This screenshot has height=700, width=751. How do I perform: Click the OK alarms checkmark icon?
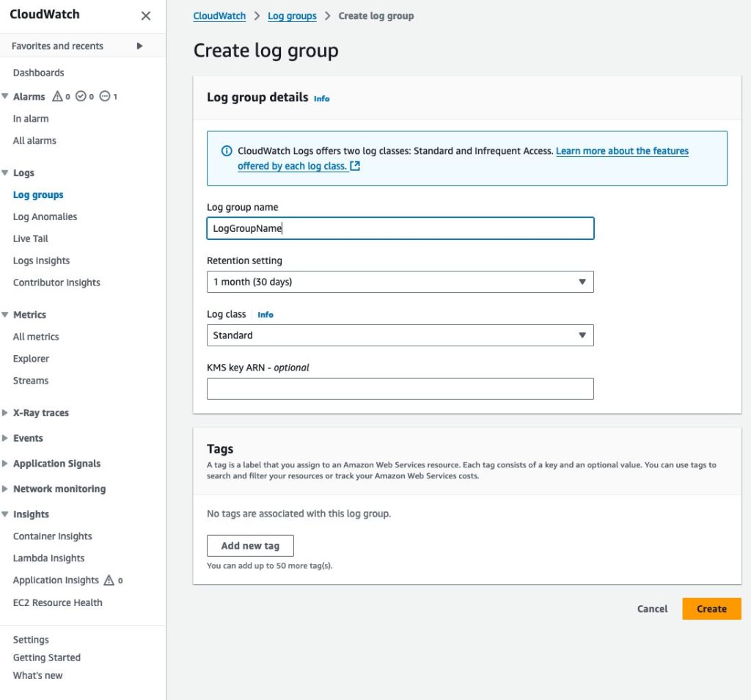81,96
